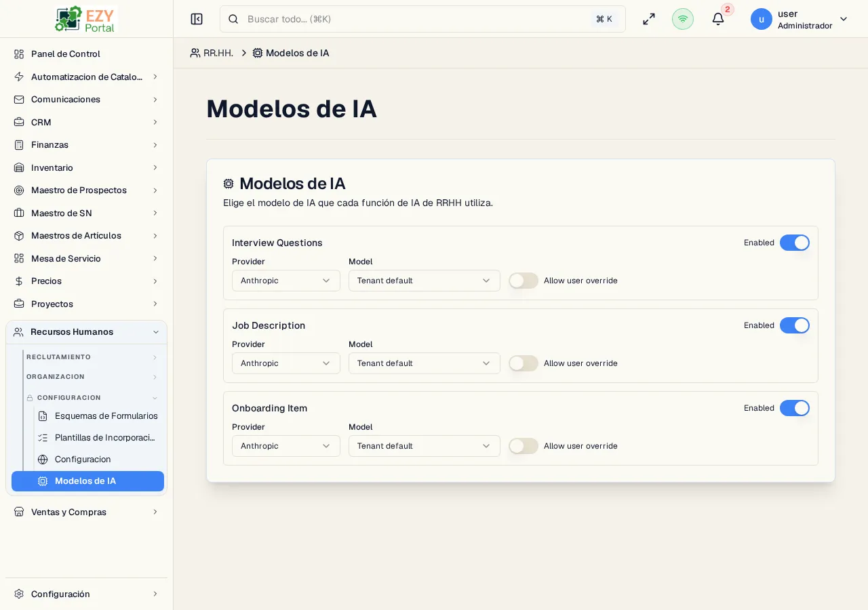Image resolution: width=868 pixels, height=610 pixels.
Task: Click the Mesa de Servicio icon
Action: point(19,258)
